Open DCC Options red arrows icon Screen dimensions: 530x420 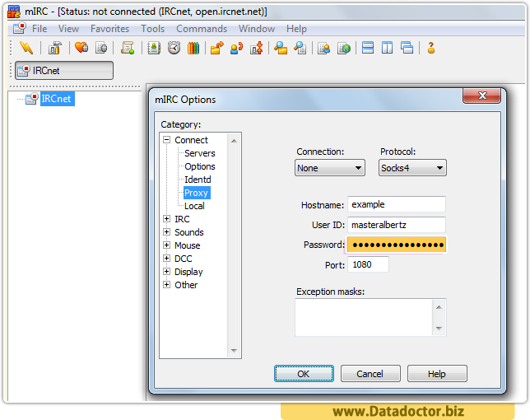(257, 48)
